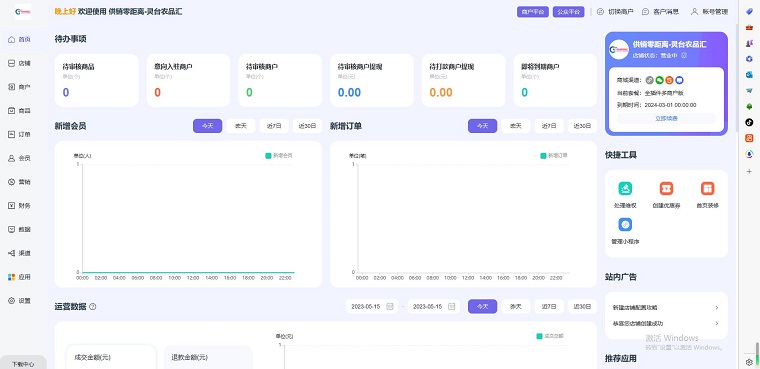Viewport: 760px width, 369px height.
Task: Toggle the 新增会员 chart legend
Action: [x=279, y=156]
